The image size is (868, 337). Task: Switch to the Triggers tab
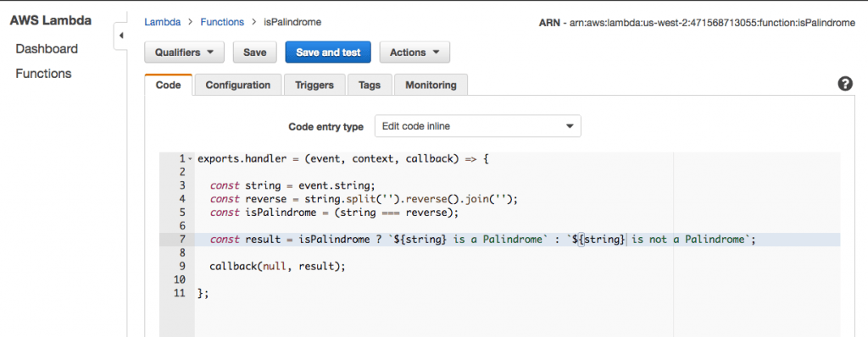[314, 86]
